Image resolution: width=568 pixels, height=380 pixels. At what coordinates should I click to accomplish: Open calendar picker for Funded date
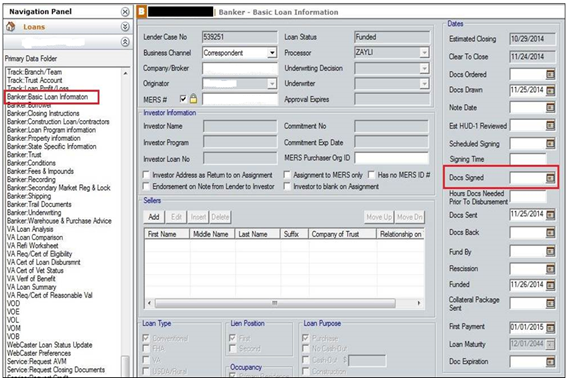pos(550,285)
